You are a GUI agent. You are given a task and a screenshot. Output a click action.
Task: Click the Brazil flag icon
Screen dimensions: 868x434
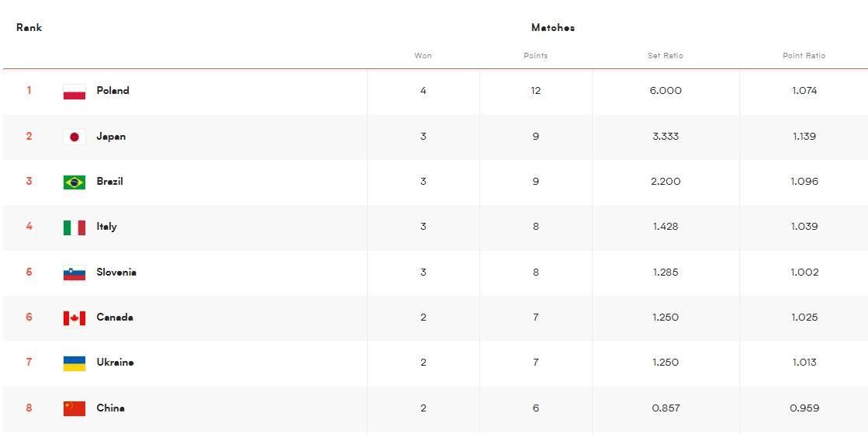point(74,182)
